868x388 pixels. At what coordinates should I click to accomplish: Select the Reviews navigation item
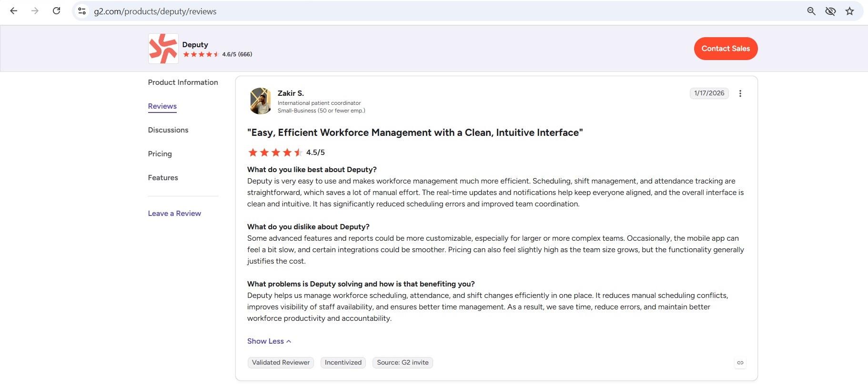162,106
